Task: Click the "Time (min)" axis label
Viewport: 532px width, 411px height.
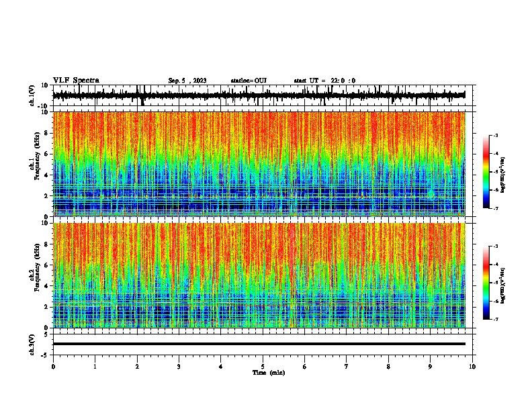Action: (x=269, y=373)
